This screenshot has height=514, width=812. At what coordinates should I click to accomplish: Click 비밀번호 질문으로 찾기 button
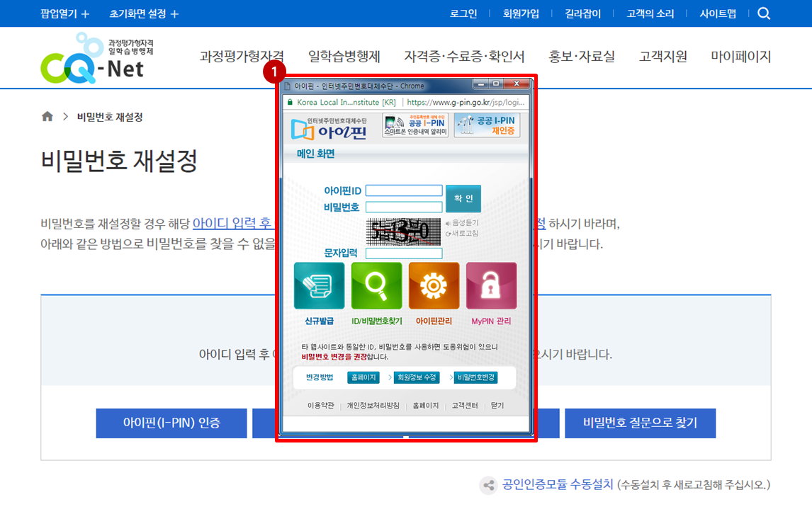click(x=640, y=423)
